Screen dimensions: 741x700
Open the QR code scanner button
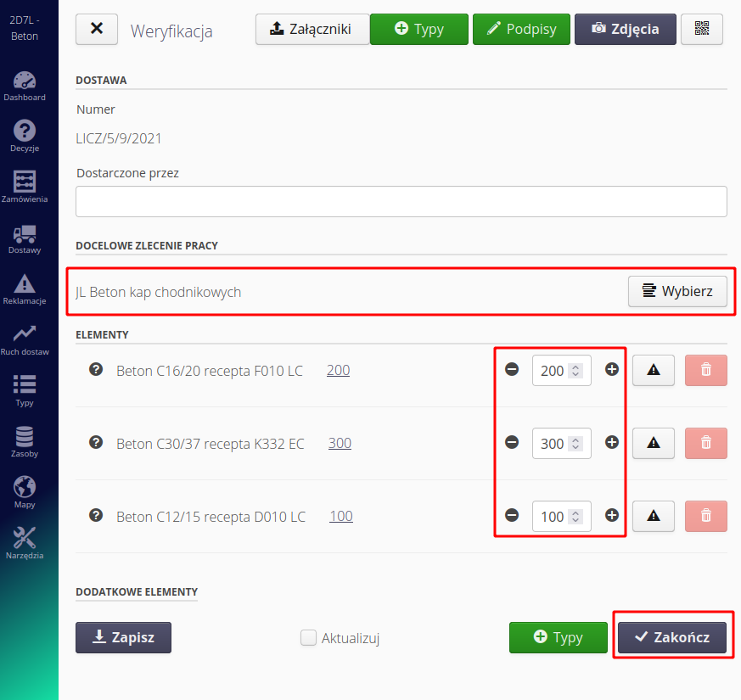pos(701,29)
